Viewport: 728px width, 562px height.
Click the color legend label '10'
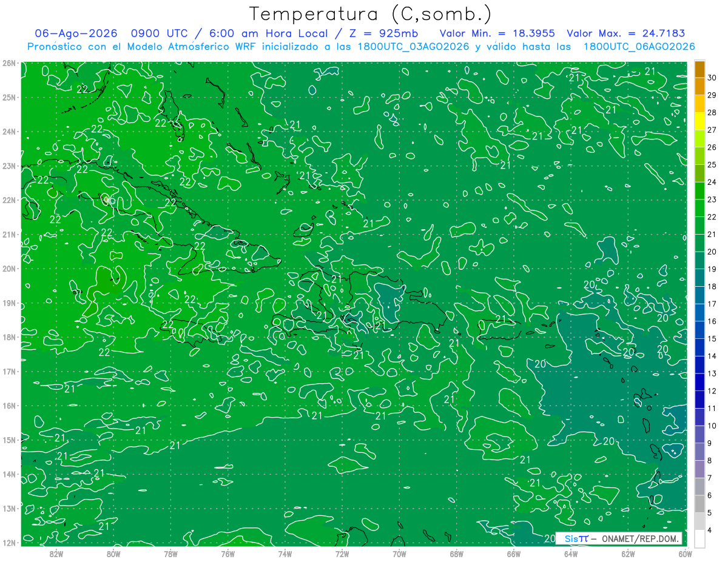coord(712,426)
